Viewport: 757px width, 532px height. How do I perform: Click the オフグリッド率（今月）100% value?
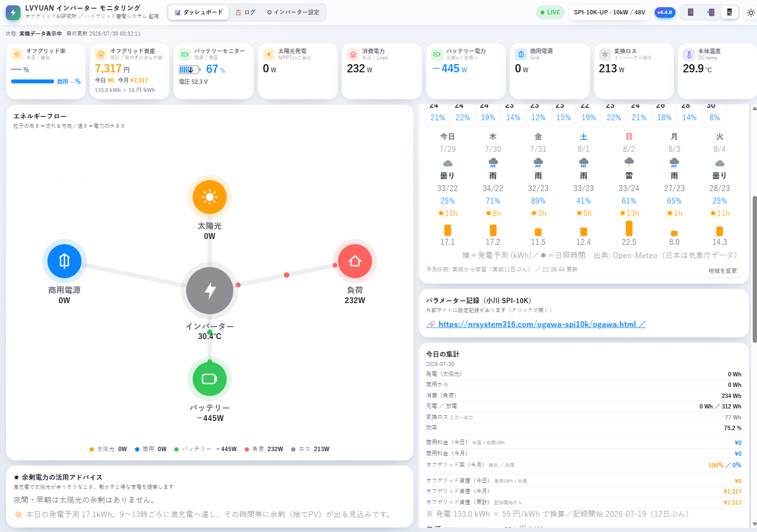click(x=716, y=465)
